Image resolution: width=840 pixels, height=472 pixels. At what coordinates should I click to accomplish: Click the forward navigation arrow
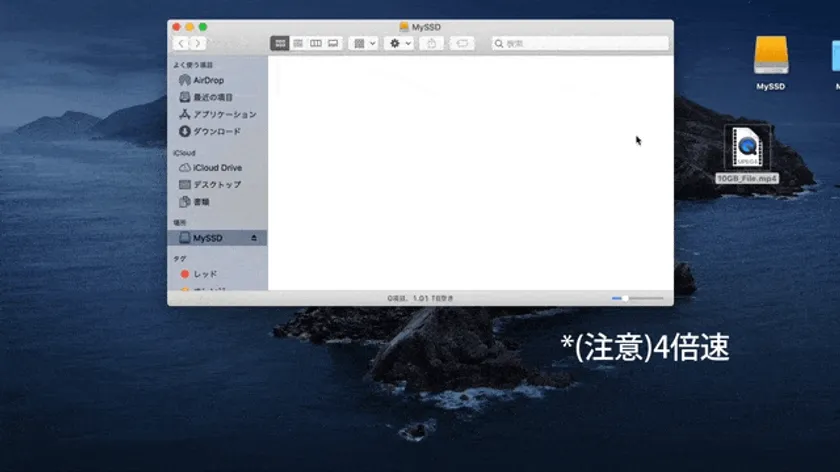[x=198, y=44]
